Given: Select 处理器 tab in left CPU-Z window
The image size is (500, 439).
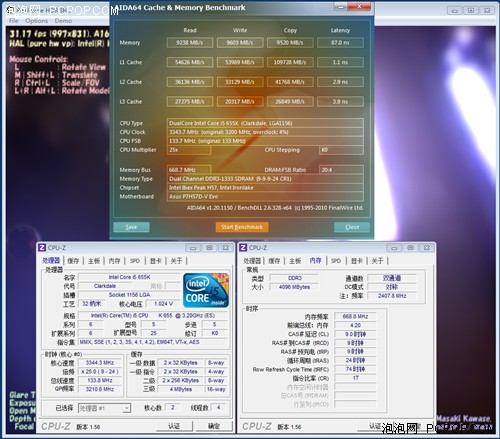Looking at the screenshot, I should (x=51, y=260).
